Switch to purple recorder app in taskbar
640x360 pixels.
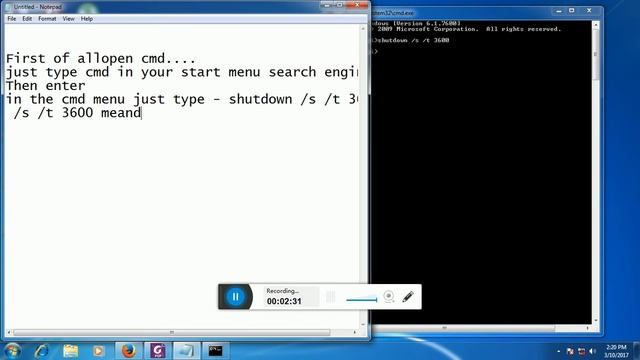(x=158, y=351)
